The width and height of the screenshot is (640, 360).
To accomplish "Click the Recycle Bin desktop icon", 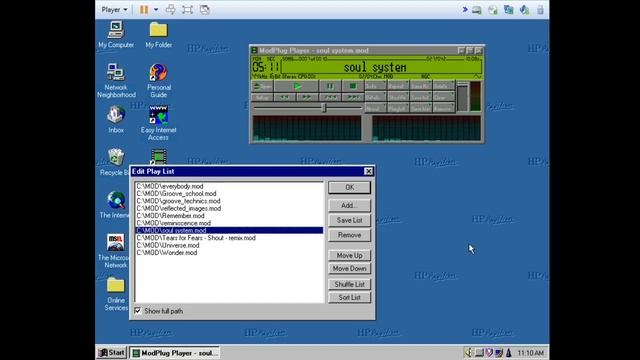I will pyautogui.click(x=115, y=162).
